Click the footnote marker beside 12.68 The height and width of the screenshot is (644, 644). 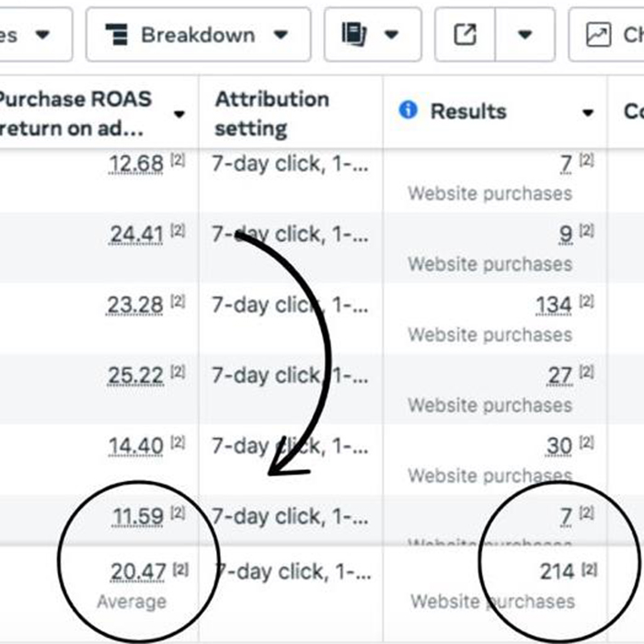[x=178, y=160]
